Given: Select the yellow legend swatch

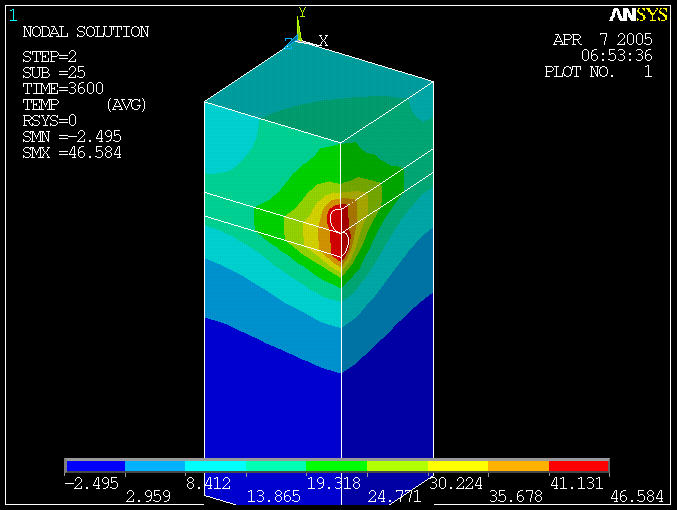Looking at the screenshot, I should (458, 466).
